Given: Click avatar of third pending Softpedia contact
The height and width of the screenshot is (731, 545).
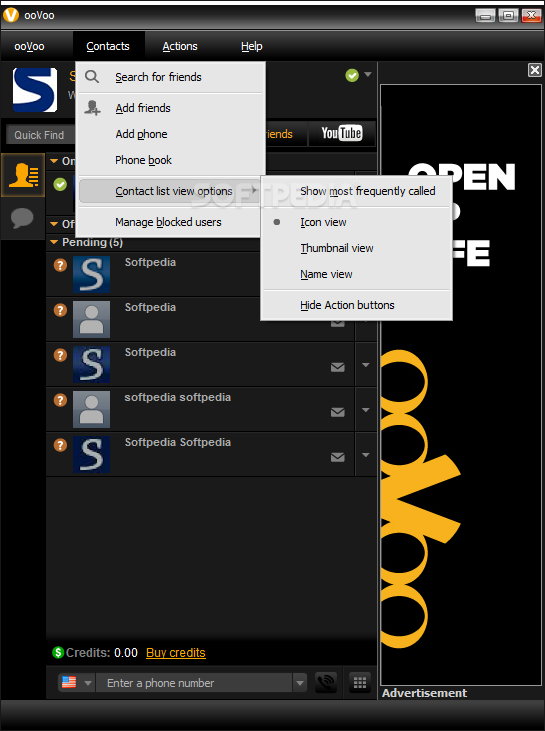Looking at the screenshot, I should [91, 365].
